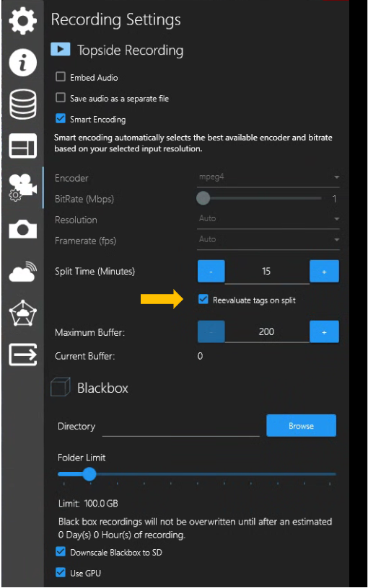Disable the Smart Encoding checkbox

click(x=61, y=119)
